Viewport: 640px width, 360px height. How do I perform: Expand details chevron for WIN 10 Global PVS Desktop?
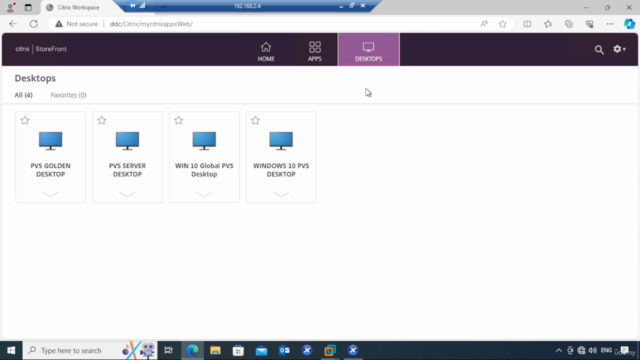pos(204,194)
